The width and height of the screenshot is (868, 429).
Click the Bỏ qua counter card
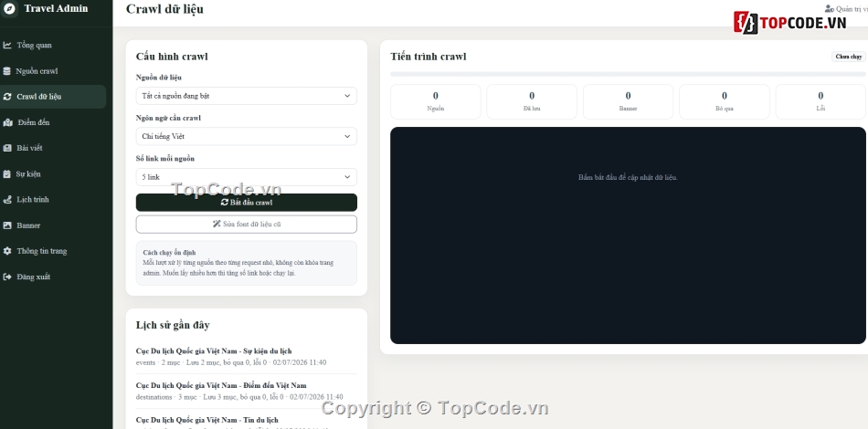pyautogui.click(x=725, y=101)
